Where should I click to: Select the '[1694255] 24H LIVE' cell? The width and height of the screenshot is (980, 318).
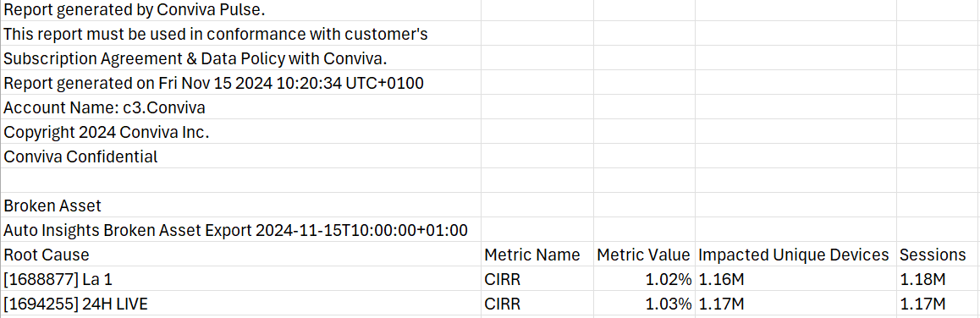240,304
